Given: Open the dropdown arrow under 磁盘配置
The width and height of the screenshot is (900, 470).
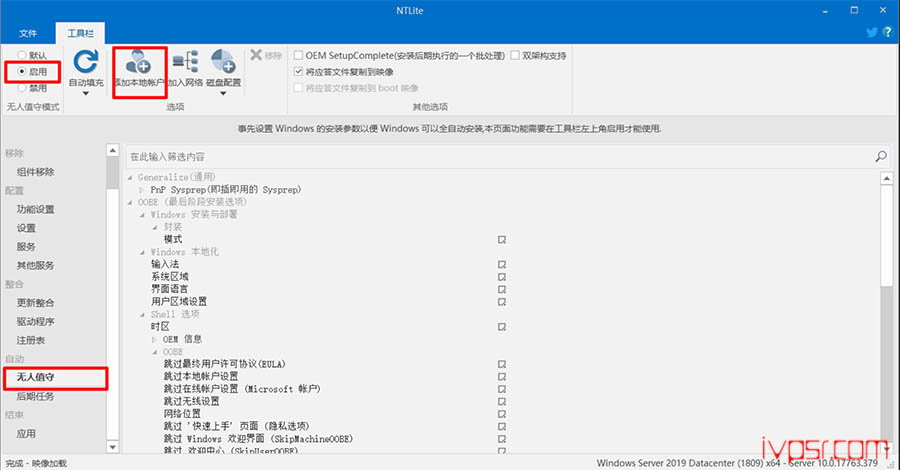Looking at the screenshot, I should click(223, 94).
